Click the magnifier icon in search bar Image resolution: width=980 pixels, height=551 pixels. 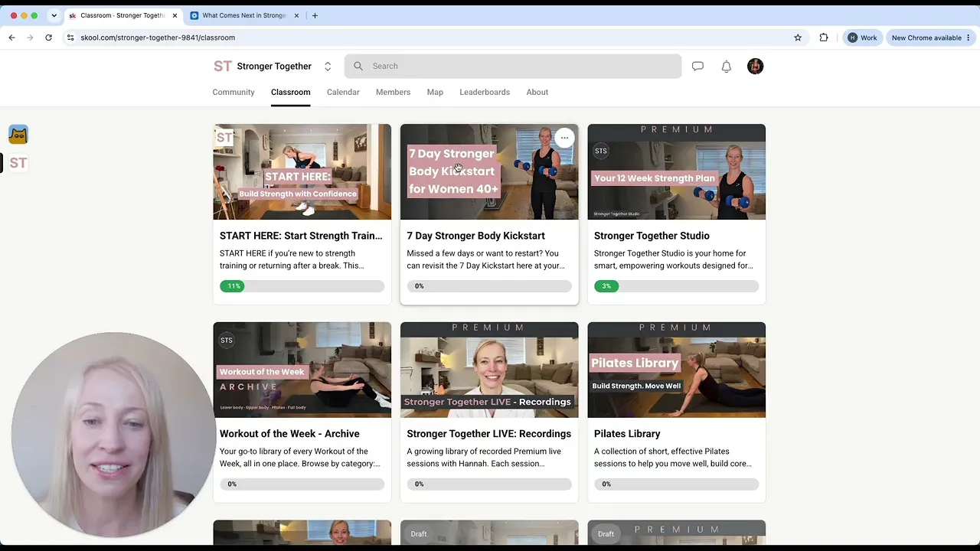(x=358, y=67)
